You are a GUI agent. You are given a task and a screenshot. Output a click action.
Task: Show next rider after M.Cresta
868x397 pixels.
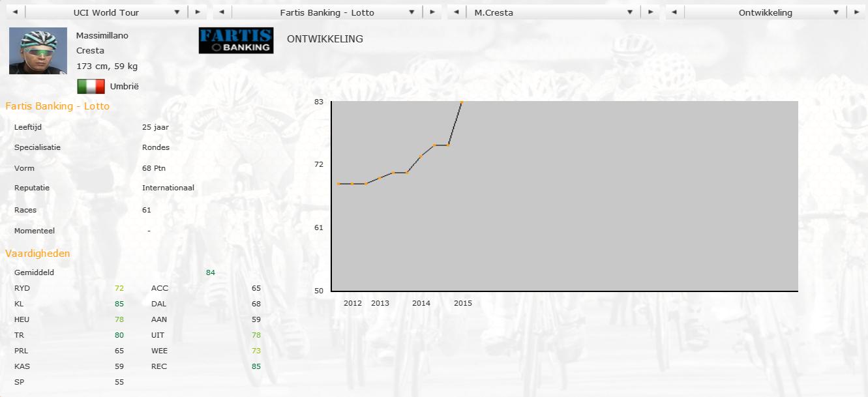(650, 12)
